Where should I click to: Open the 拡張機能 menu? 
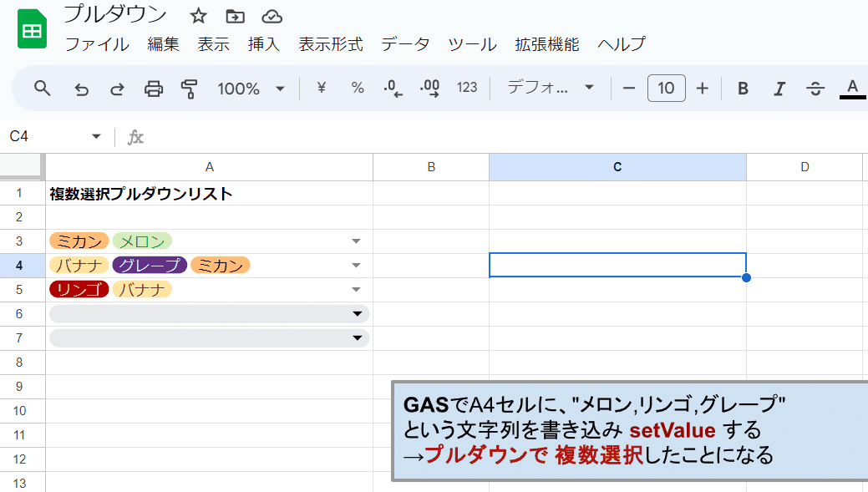click(547, 44)
